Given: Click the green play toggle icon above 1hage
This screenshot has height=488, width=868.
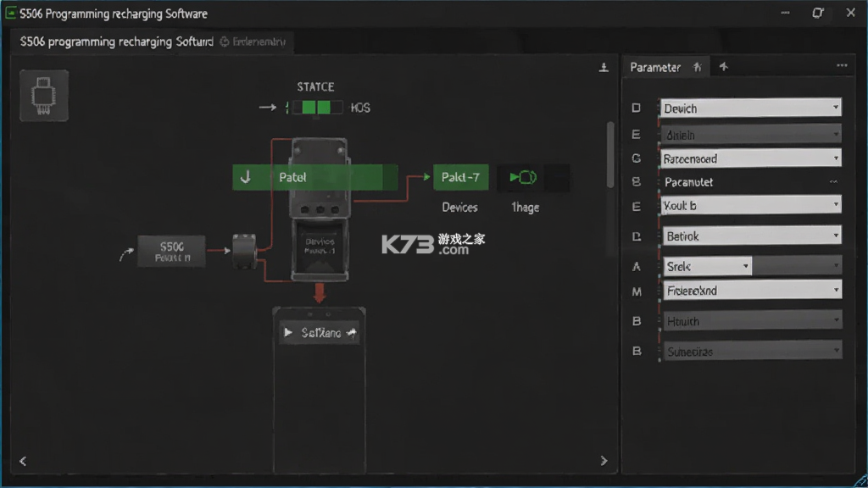Looking at the screenshot, I should click(522, 178).
